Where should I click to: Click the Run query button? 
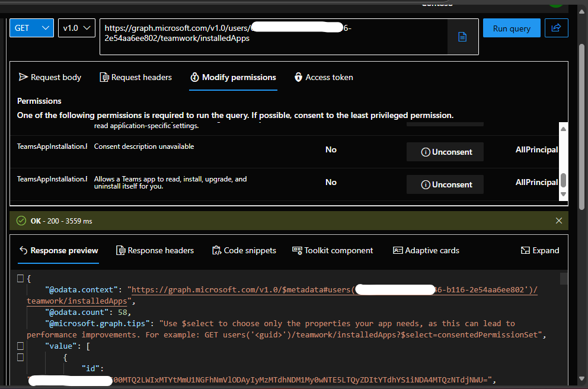point(511,27)
